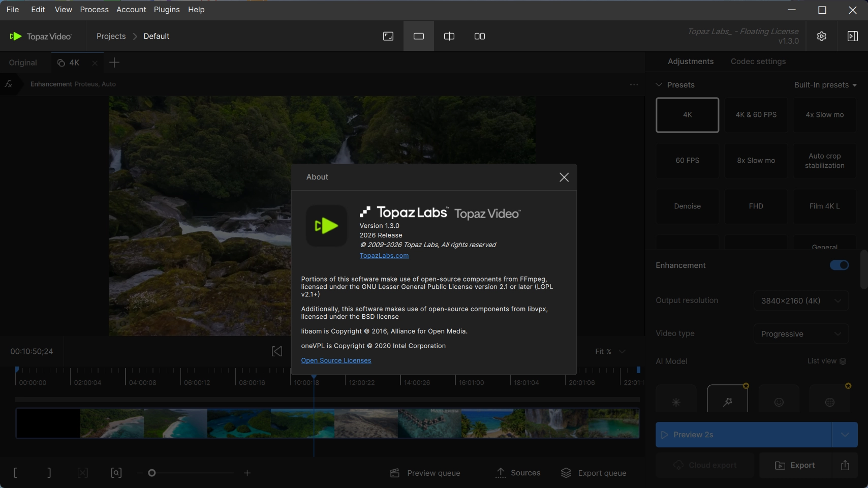Expand the Built-in presets dropdown

pyautogui.click(x=825, y=85)
